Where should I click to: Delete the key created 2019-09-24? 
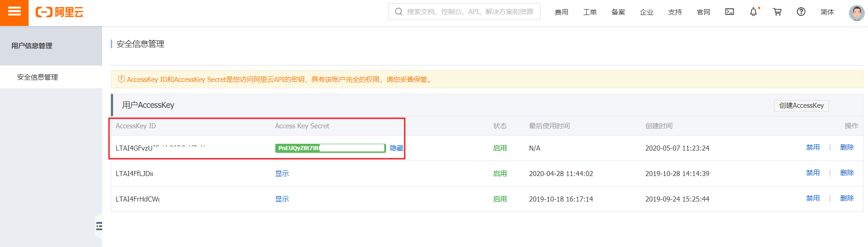pos(847,198)
